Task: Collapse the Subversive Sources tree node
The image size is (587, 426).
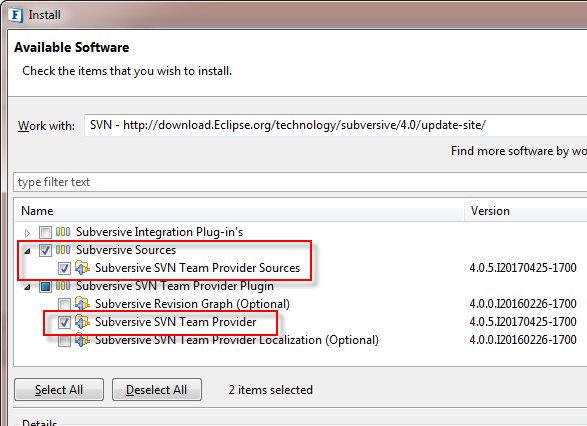Action: [x=27, y=251]
